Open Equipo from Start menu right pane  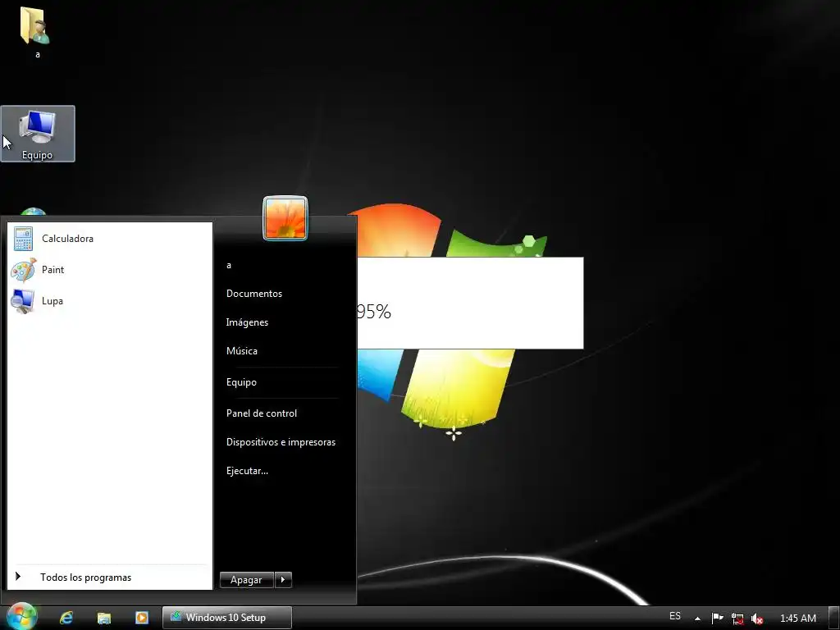pos(241,382)
